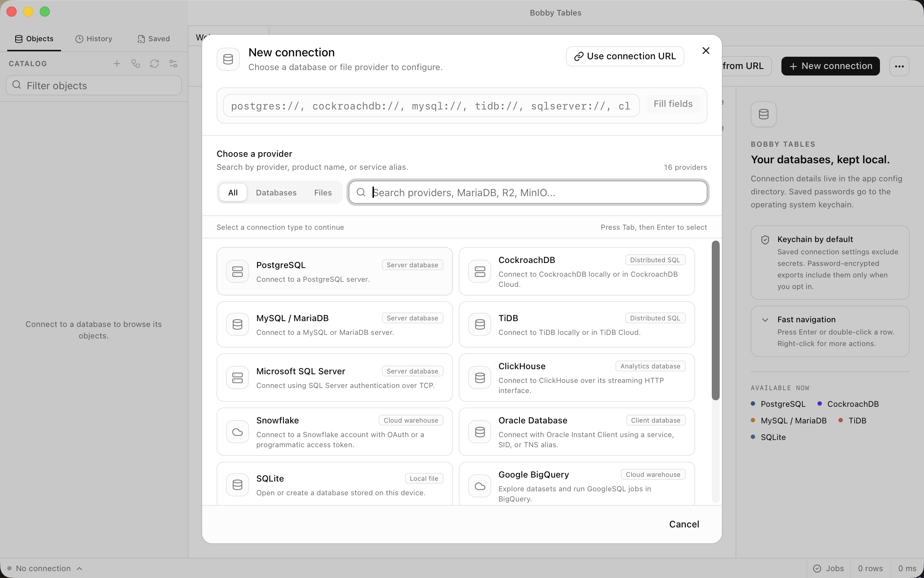Collapse the Fast navigation chevron

765,320
